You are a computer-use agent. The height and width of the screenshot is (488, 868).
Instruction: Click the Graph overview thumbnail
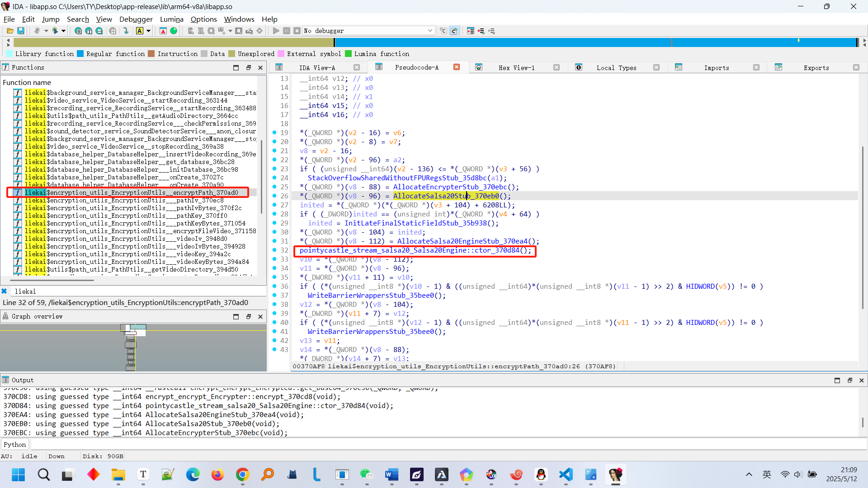133,347
